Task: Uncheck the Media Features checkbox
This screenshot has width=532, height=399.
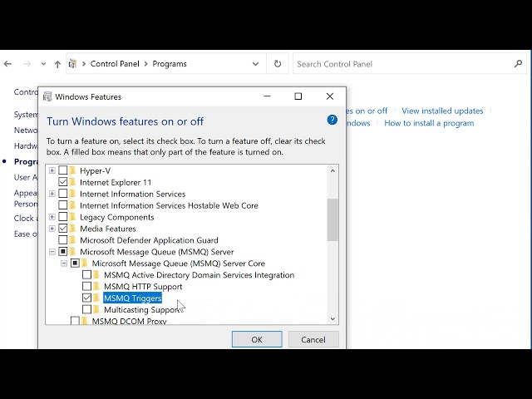Action: tap(63, 229)
